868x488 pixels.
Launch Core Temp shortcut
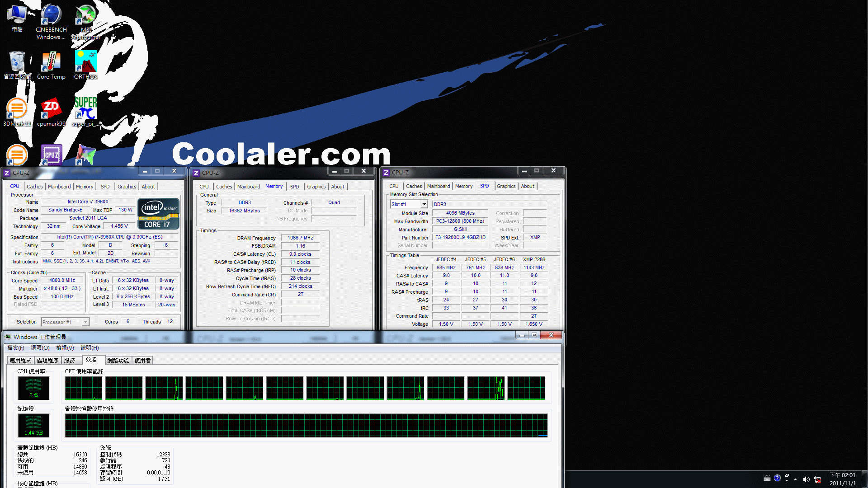(x=51, y=66)
